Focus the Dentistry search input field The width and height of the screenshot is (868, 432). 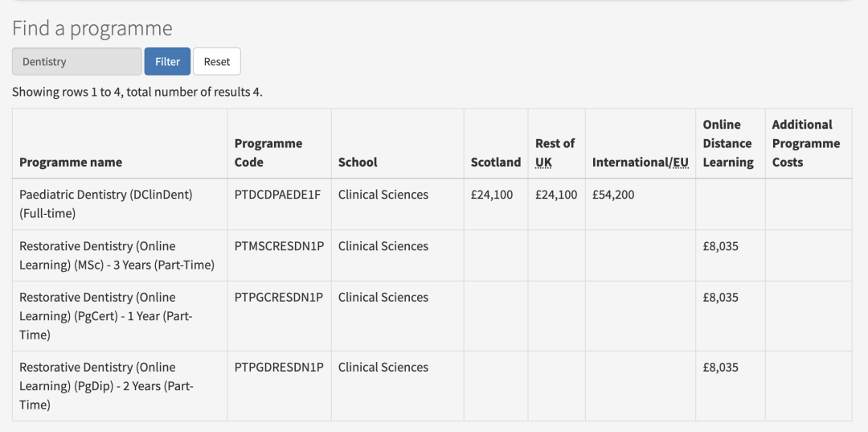(x=76, y=62)
